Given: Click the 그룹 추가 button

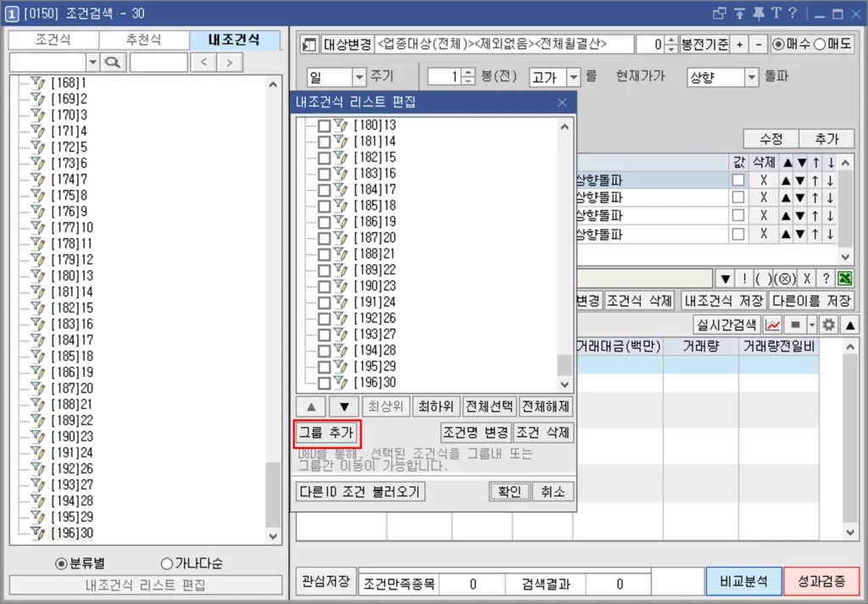Looking at the screenshot, I should pyautogui.click(x=326, y=433).
